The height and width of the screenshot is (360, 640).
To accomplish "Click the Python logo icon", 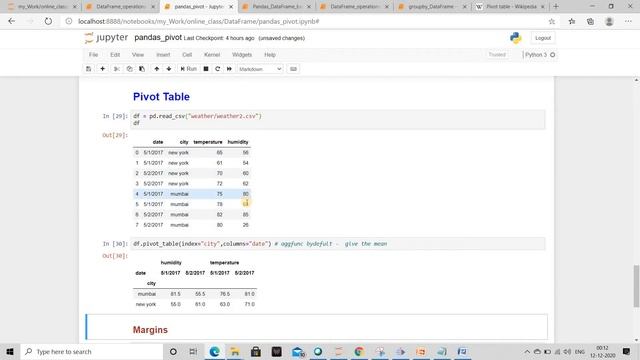I will coord(516,38).
